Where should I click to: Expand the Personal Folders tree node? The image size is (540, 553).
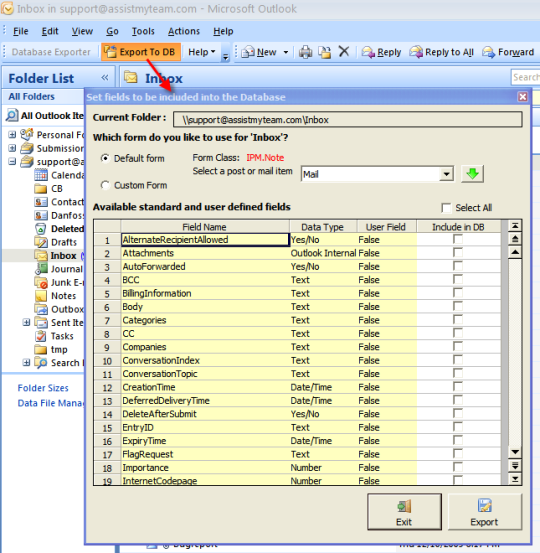coord(12,135)
